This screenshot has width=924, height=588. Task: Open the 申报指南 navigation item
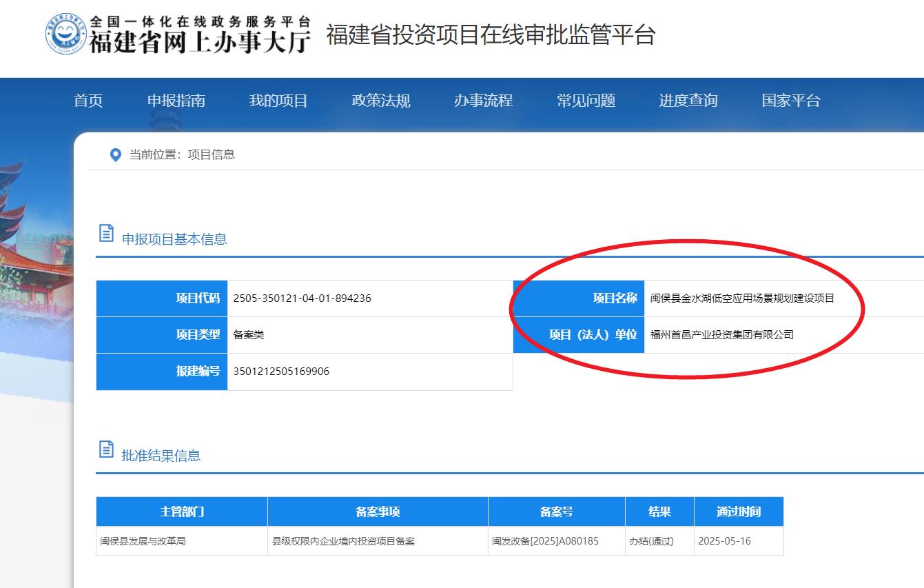point(176,101)
